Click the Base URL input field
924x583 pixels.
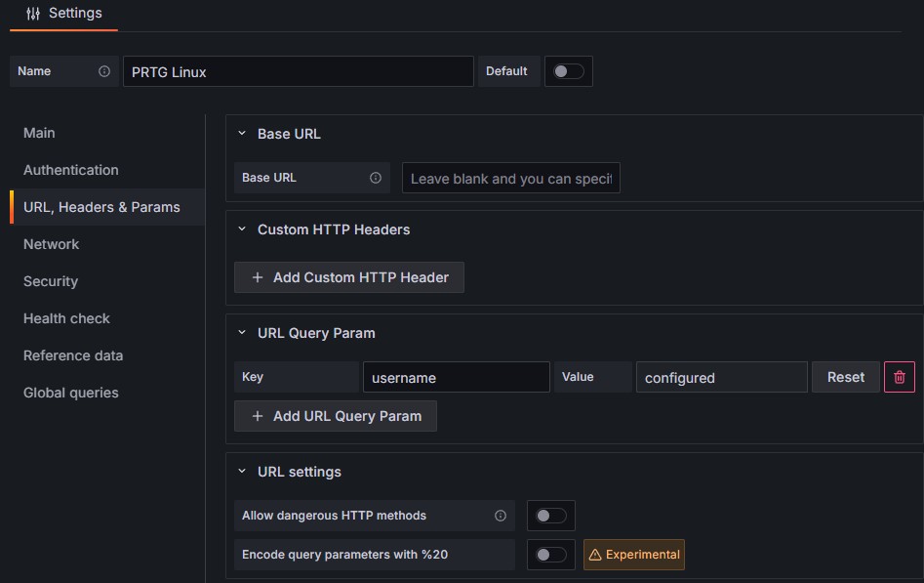[510, 179]
